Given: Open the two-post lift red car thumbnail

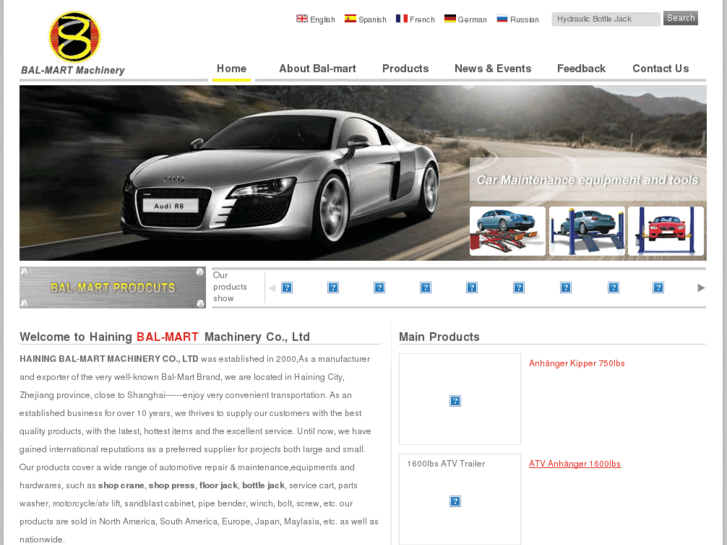Looking at the screenshot, I should [666, 231].
